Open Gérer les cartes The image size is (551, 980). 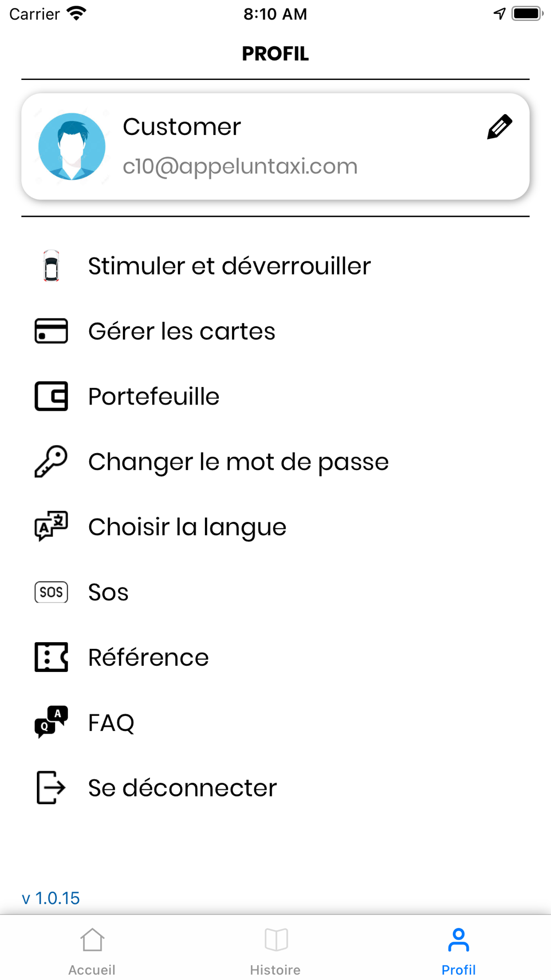pyautogui.click(x=275, y=331)
